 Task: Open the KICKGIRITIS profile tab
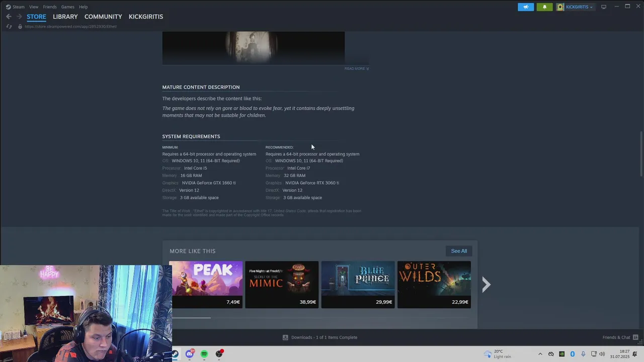pyautogui.click(x=146, y=17)
